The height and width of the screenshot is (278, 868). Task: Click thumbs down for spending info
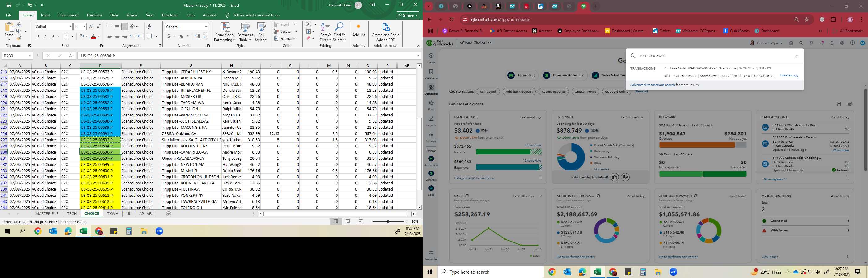[x=625, y=177]
